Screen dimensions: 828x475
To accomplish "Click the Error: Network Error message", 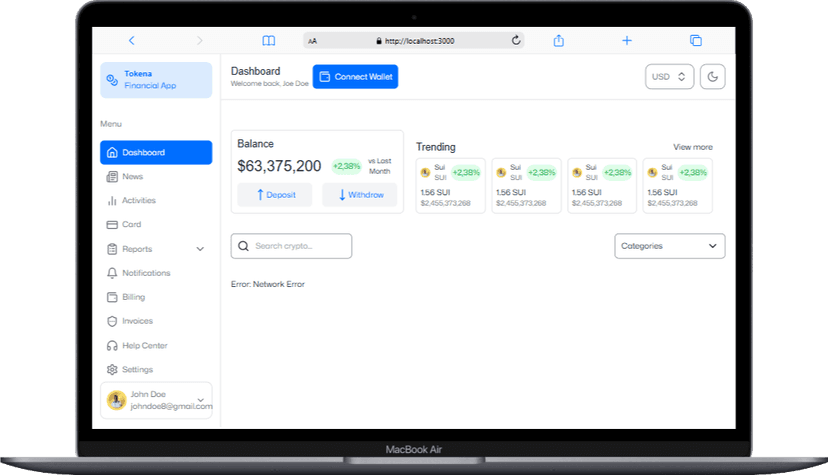I will (268, 284).
